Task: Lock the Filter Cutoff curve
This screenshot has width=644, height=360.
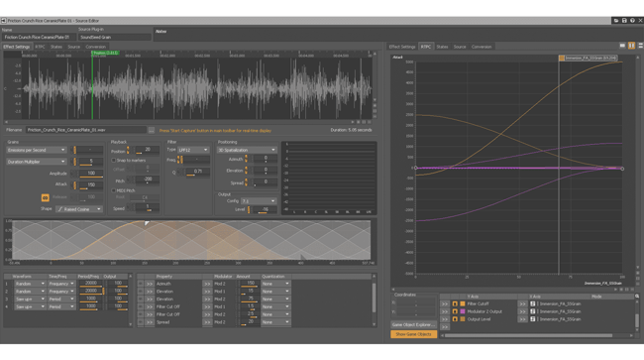Action: click(455, 304)
